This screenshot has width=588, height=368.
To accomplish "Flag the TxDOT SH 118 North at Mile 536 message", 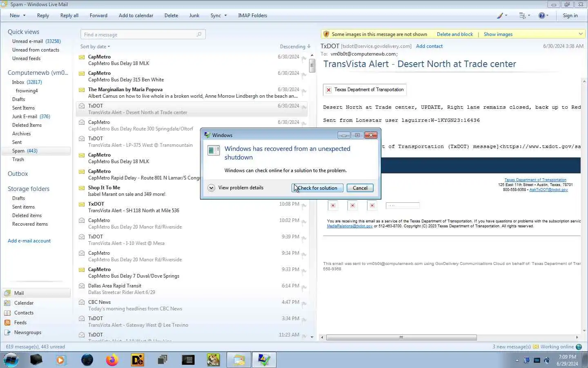I will [x=304, y=206].
